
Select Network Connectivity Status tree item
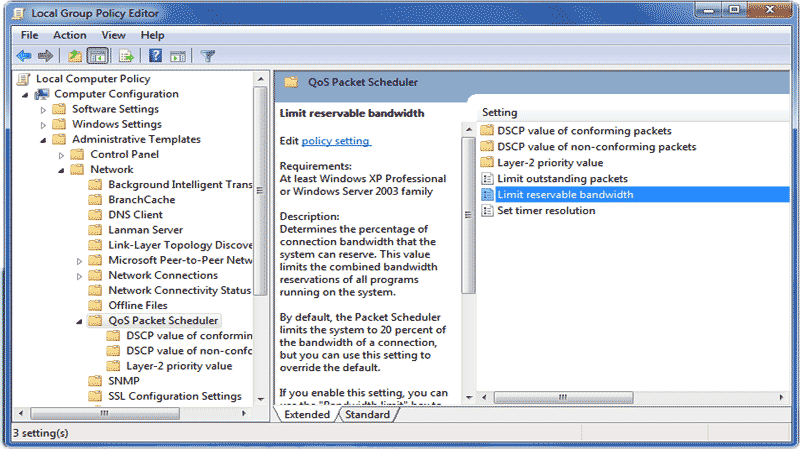180,290
